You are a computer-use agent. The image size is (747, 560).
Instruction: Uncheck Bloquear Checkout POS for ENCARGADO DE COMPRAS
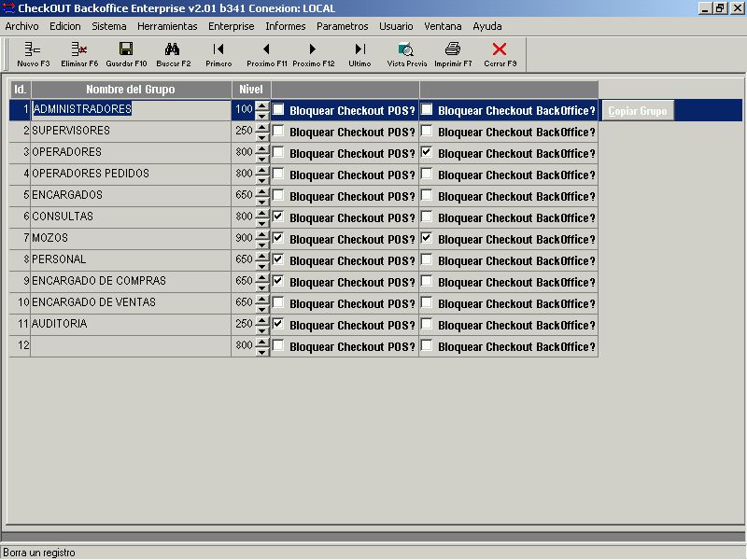(x=278, y=282)
